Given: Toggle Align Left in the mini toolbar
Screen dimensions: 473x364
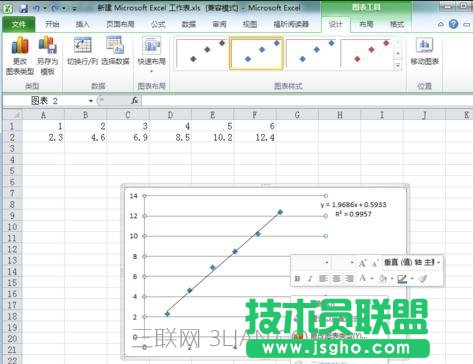Looking at the screenshot, I should [x=323, y=278].
